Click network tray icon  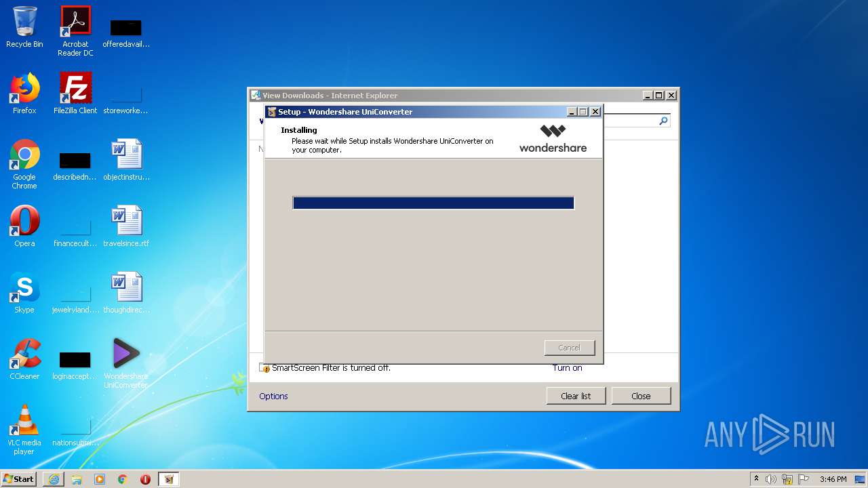pos(787,479)
